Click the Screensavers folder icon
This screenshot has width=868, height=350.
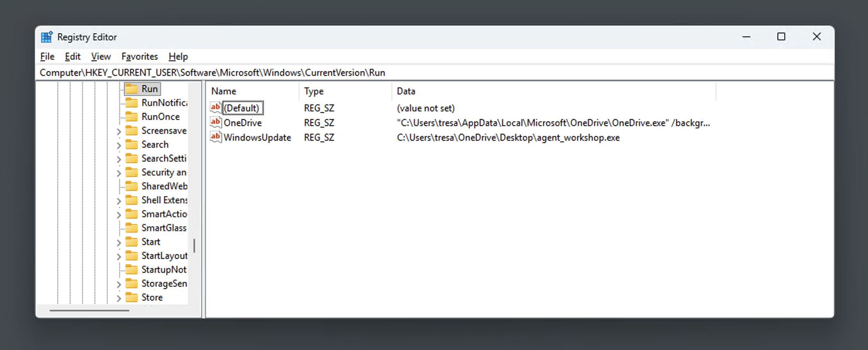coord(132,131)
